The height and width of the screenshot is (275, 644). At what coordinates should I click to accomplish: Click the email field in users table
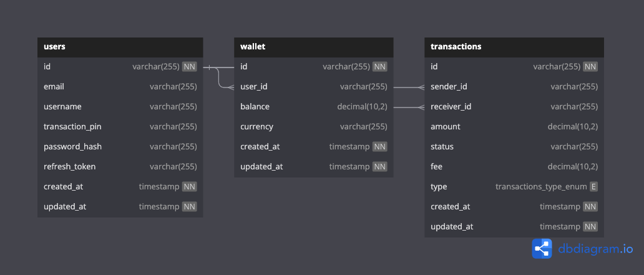tap(120, 87)
